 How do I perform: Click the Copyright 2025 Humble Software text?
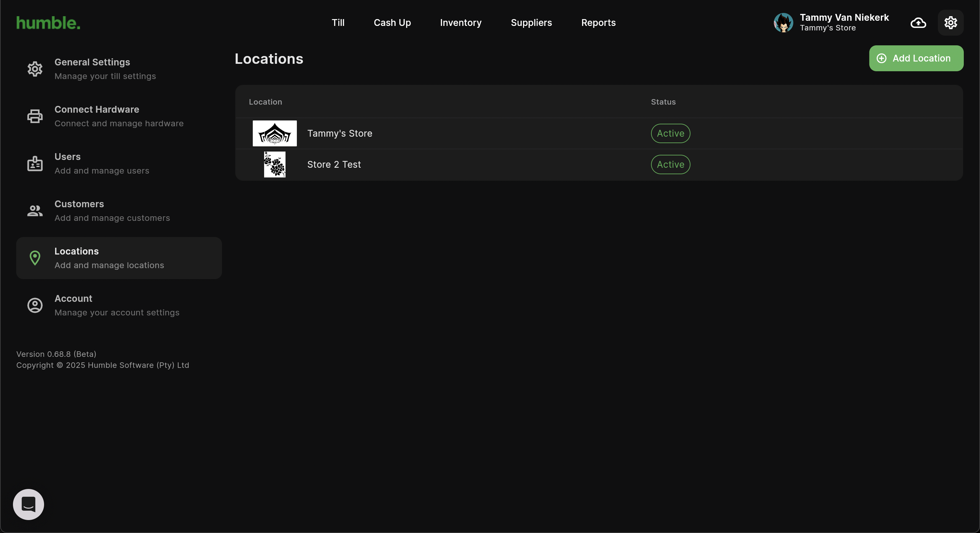coord(103,365)
